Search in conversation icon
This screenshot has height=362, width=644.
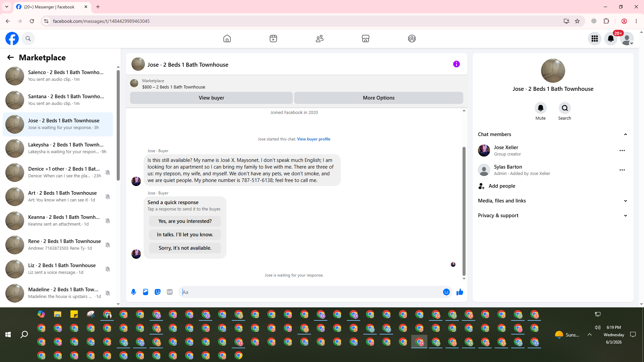click(565, 108)
